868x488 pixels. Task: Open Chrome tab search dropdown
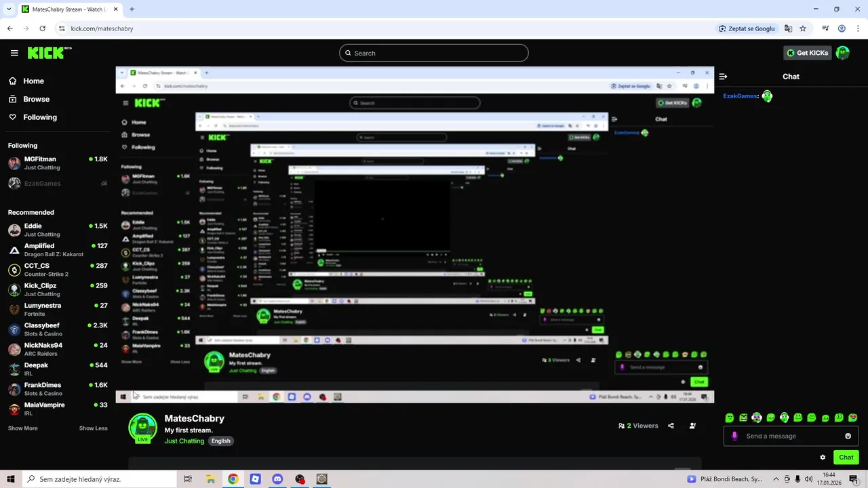click(9, 9)
